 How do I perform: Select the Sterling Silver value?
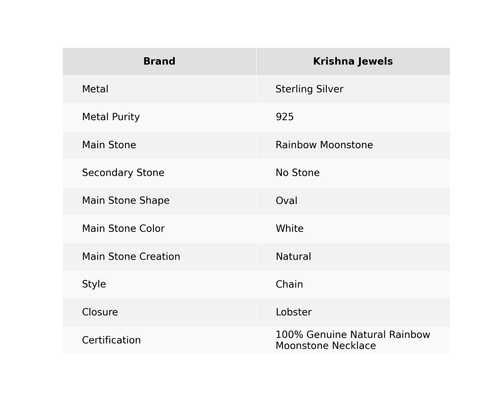click(309, 89)
